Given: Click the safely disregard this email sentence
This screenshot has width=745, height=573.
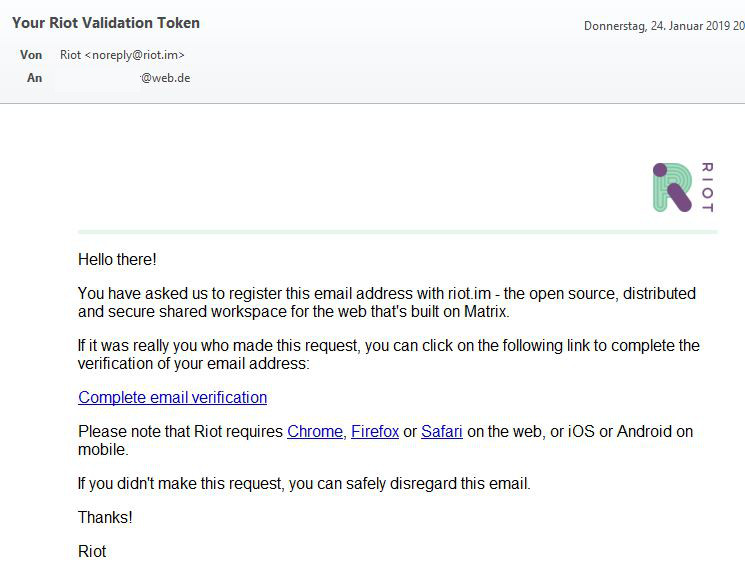Looking at the screenshot, I should [x=304, y=483].
